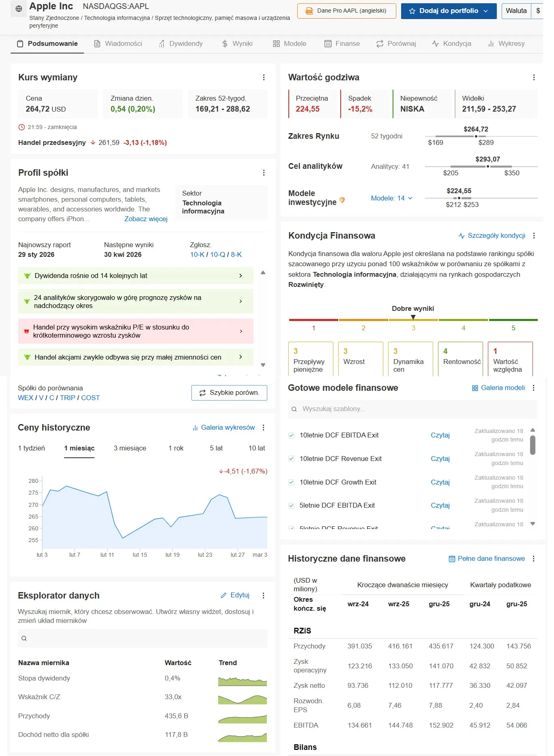Click the globe icon beside Apple Inc
554x756 pixels.
(19, 9)
